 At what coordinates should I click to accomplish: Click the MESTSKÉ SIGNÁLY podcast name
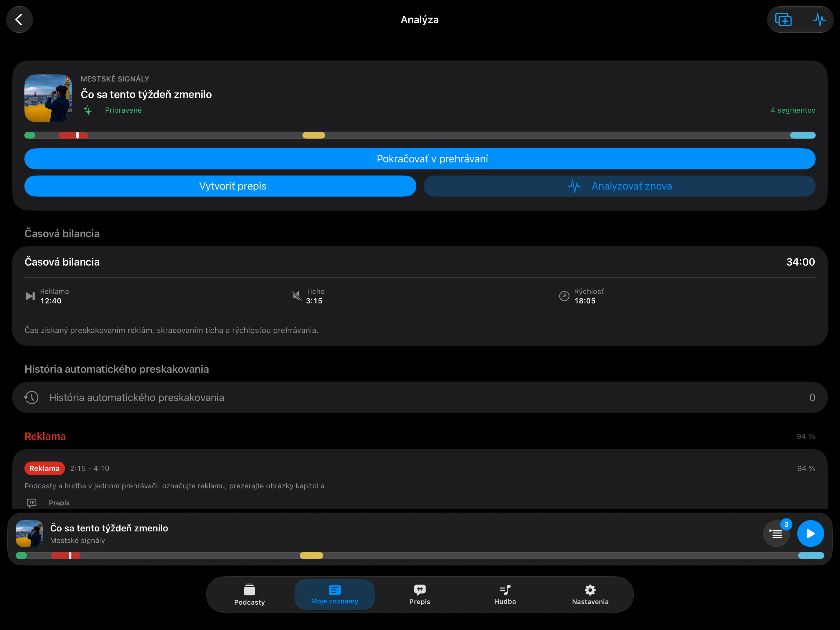coord(115,79)
